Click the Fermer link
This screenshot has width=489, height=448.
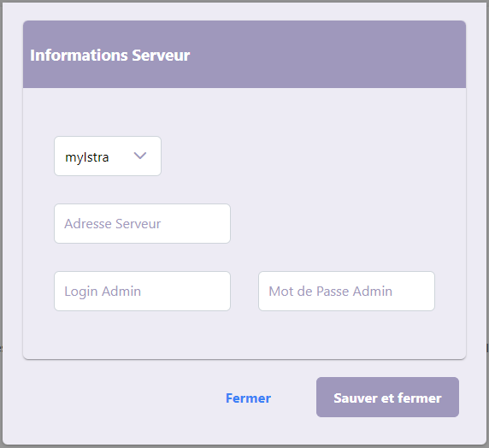point(248,398)
